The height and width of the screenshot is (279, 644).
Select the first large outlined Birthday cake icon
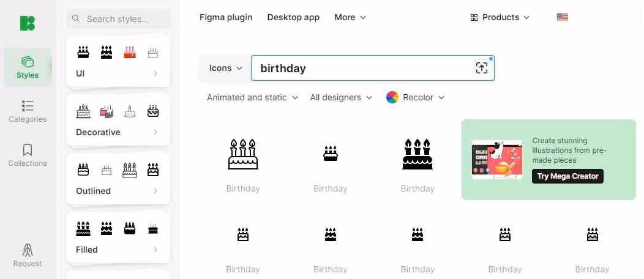[243, 154]
